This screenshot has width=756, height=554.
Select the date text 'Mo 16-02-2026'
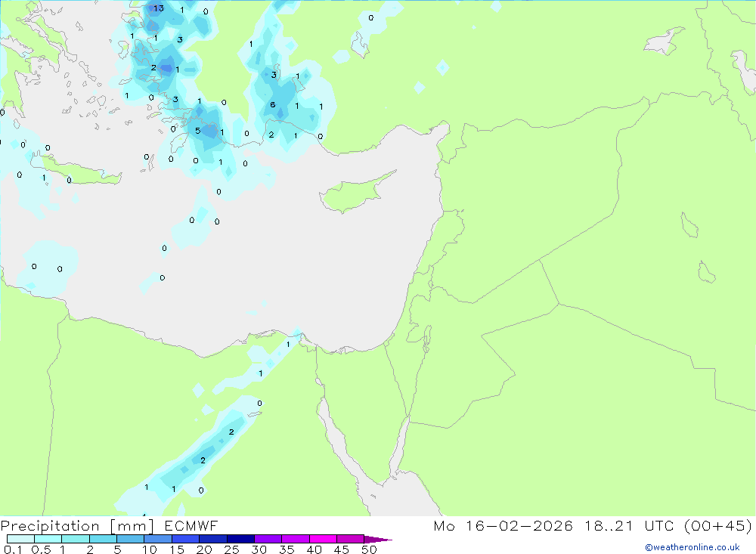[503, 526]
